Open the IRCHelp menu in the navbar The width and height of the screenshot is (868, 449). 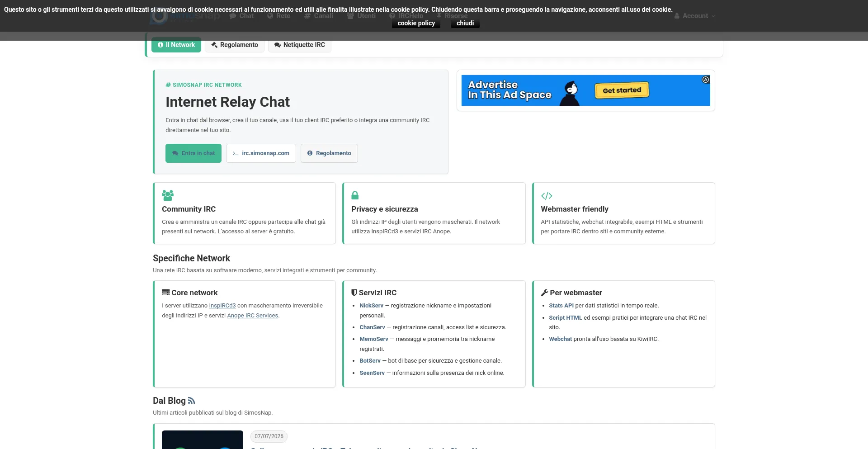(406, 16)
